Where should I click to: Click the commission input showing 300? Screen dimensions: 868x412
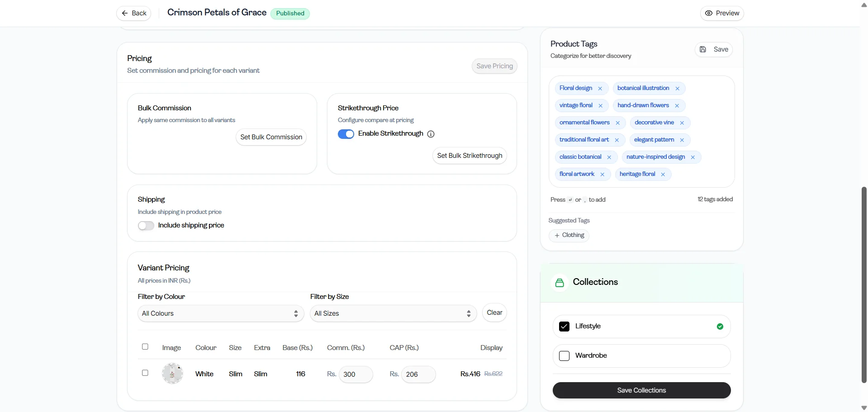tap(356, 374)
